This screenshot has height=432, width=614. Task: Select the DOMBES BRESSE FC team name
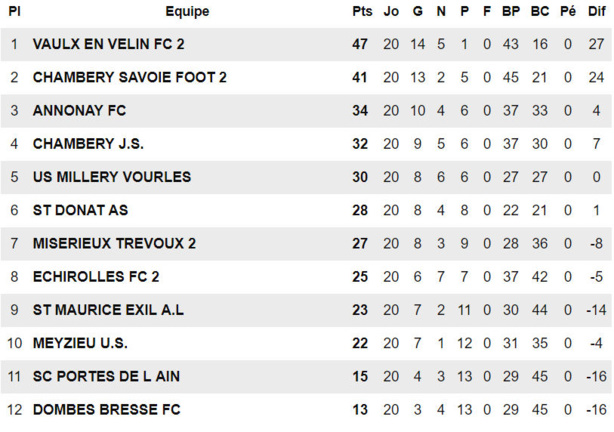tap(106, 409)
